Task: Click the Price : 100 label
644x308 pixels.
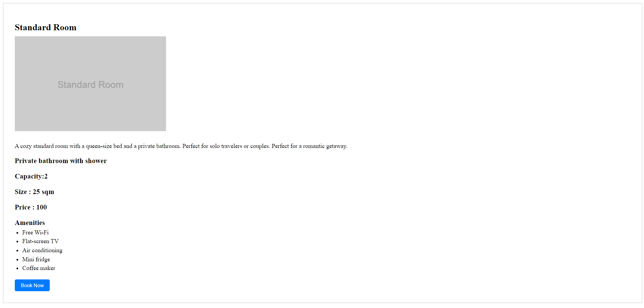Action: click(x=31, y=207)
